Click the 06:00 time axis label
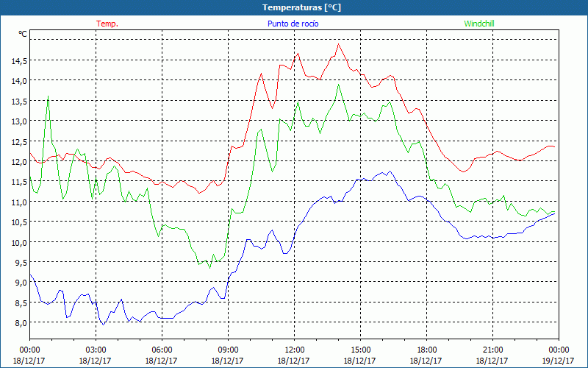Image resolution: width=588 pixels, height=368 pixels. (x=162, y=350)
